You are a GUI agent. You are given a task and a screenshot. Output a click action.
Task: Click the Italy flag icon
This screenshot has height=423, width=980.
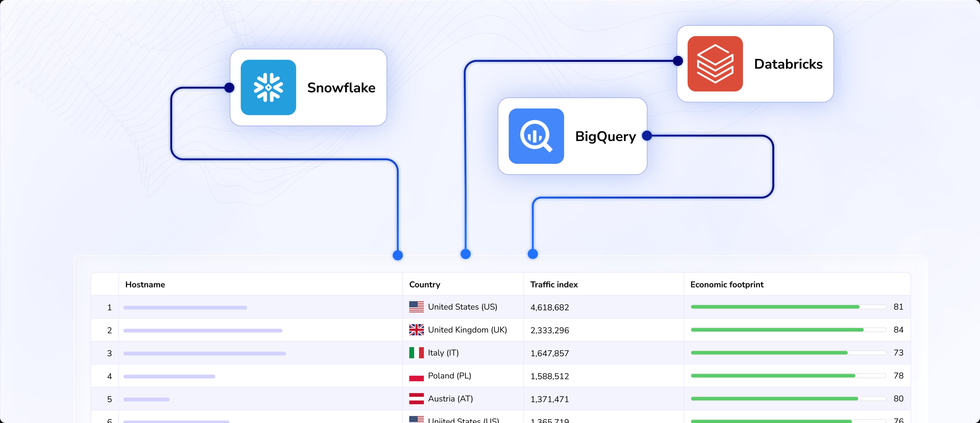[416, 353]
